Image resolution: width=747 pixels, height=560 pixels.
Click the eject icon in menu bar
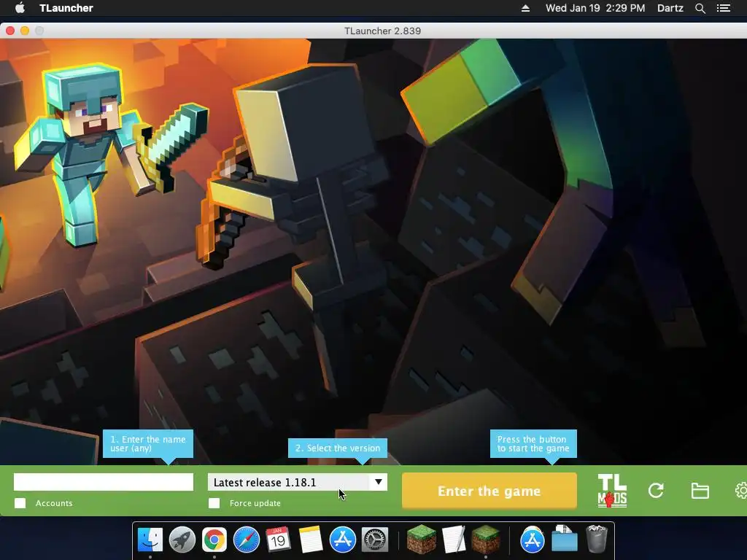click(525, 8)
